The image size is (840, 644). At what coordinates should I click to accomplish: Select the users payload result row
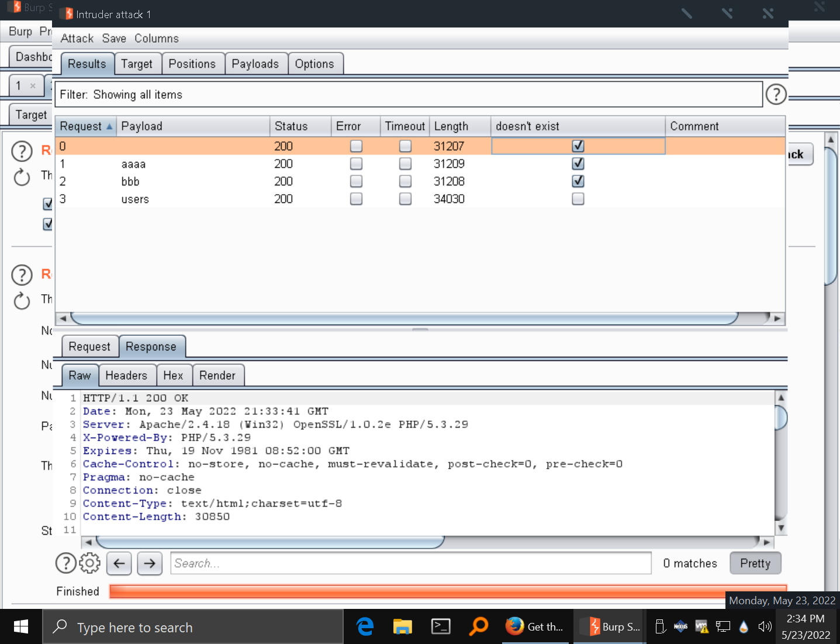click(420, 199)
